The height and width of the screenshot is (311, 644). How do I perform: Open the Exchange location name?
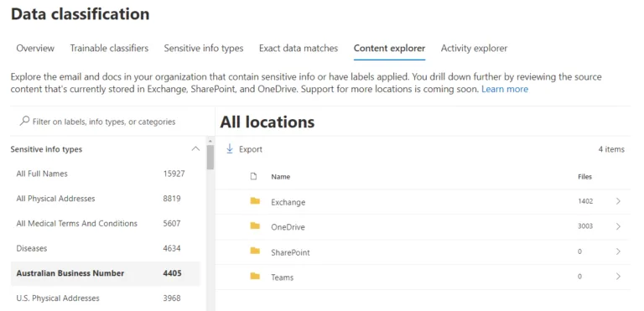[x=288, y=202]
